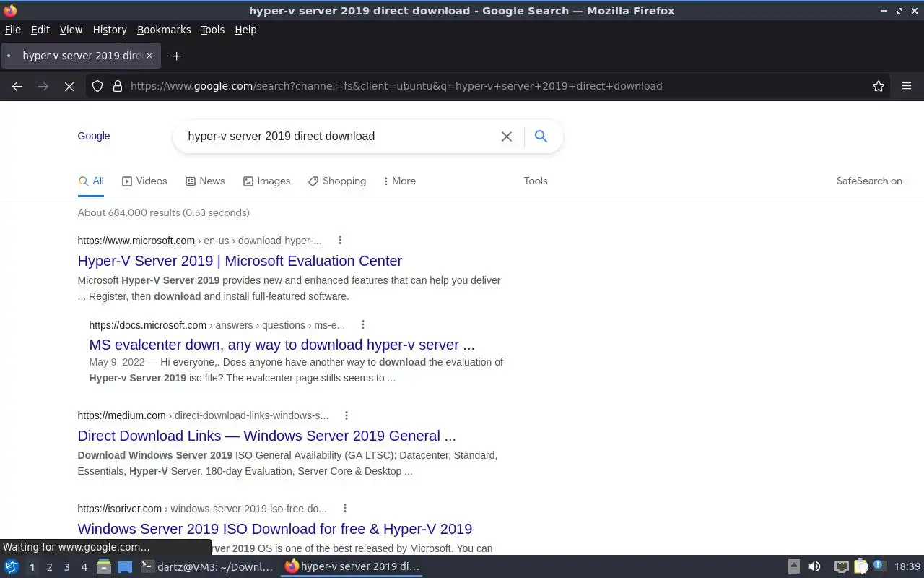Open options dots for isoriver.com result

coord(344,509)
